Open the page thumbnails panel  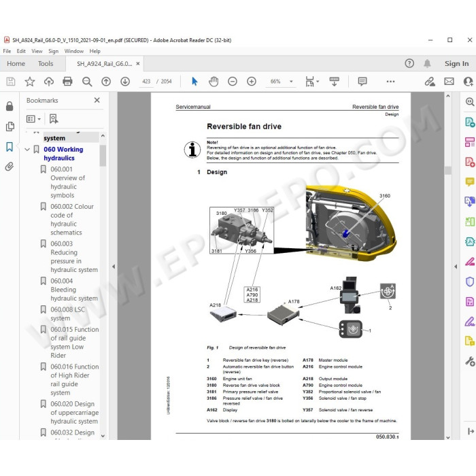[x=10, y=126]
